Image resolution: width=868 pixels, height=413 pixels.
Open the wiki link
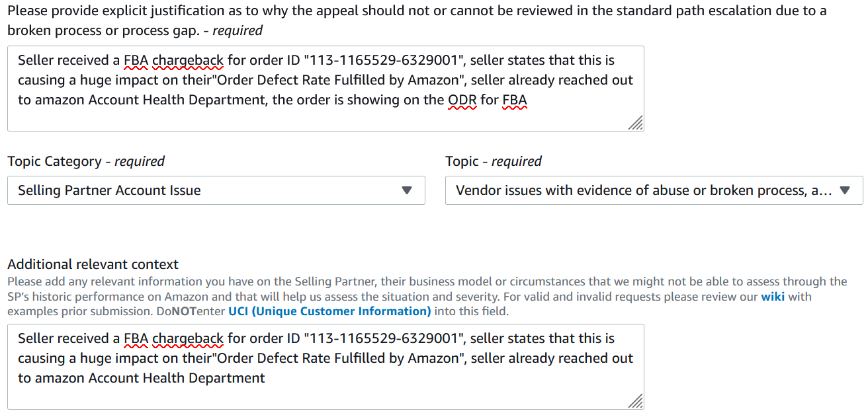(x=772, y=297)
